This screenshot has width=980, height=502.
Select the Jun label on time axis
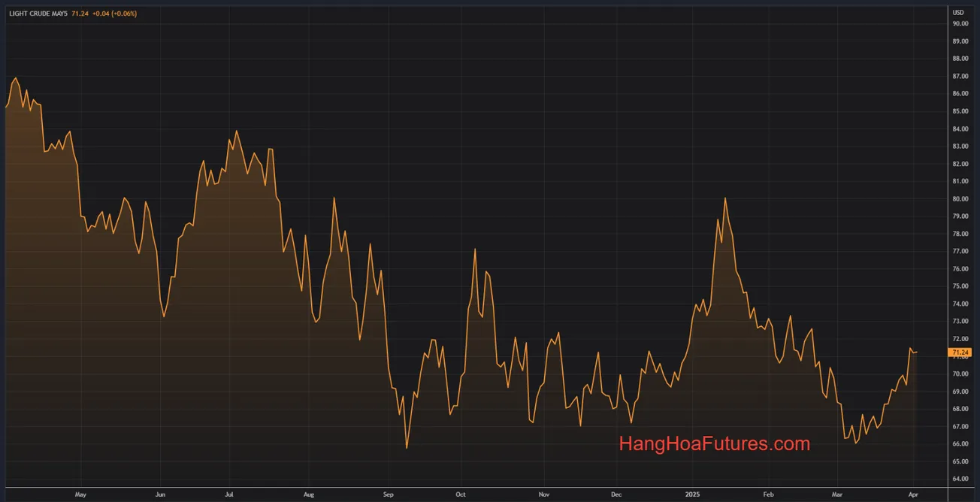pos(160,494)
